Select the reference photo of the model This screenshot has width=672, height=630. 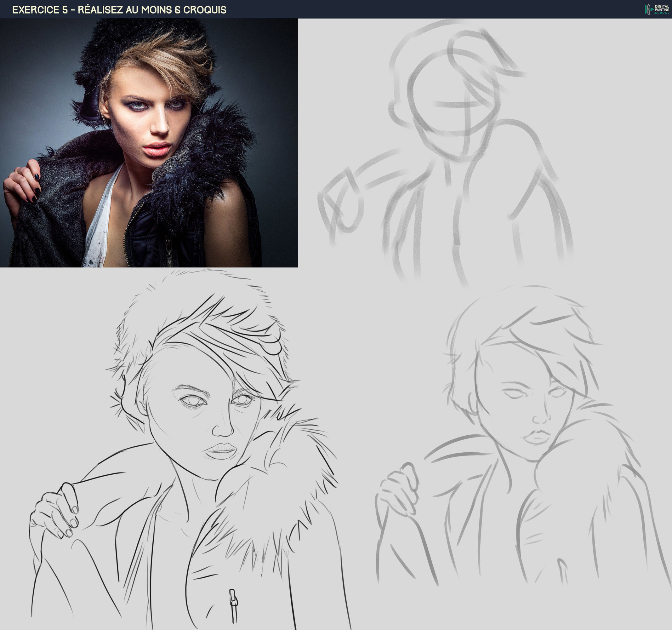pos(149,143)
